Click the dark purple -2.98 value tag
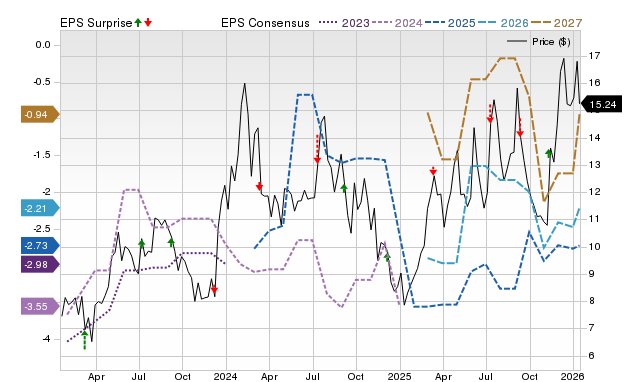 40,264
